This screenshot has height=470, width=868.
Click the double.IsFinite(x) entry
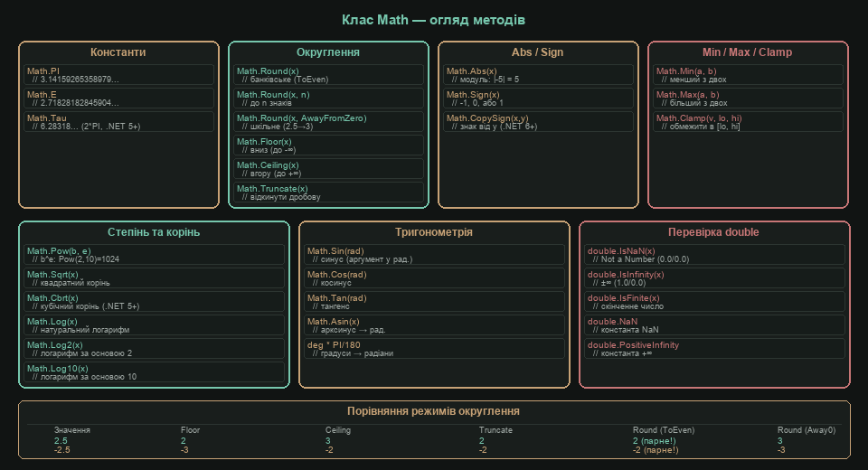(714, 302)
